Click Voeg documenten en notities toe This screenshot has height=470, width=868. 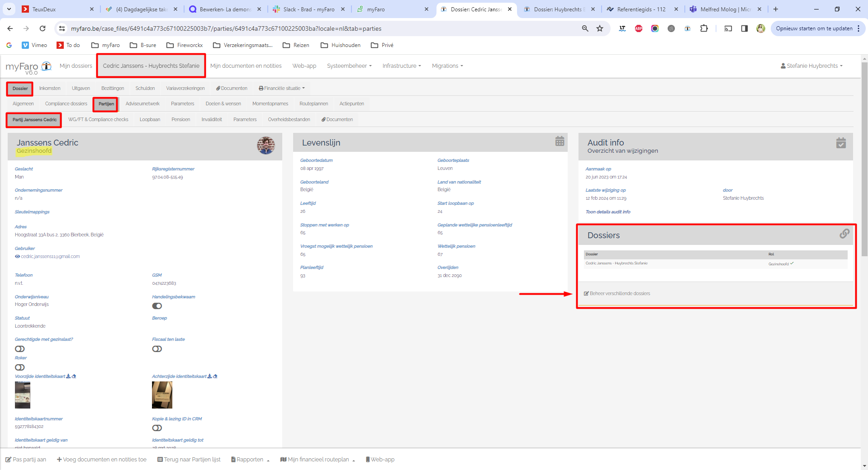click(102, 460)
